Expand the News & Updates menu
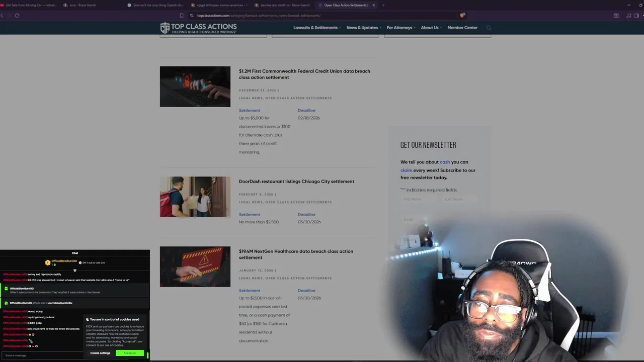644x362 pixels. pyautogui.click(x=364, y=28)
